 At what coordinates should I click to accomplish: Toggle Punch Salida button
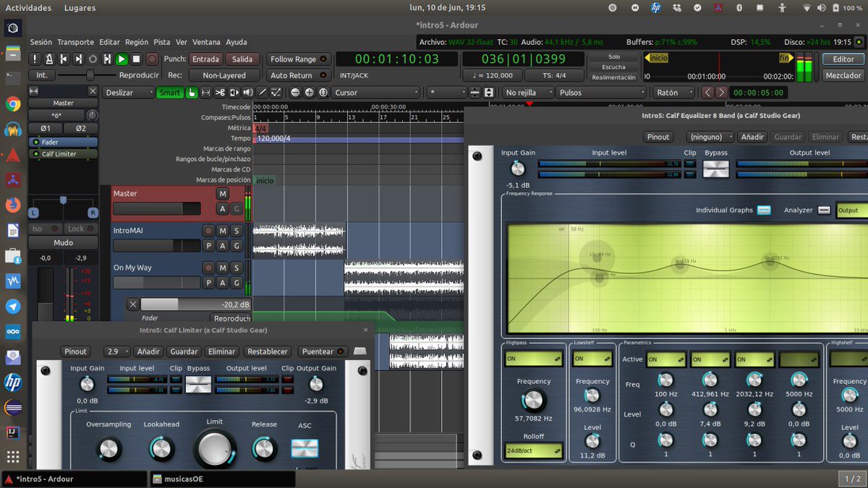242,59
